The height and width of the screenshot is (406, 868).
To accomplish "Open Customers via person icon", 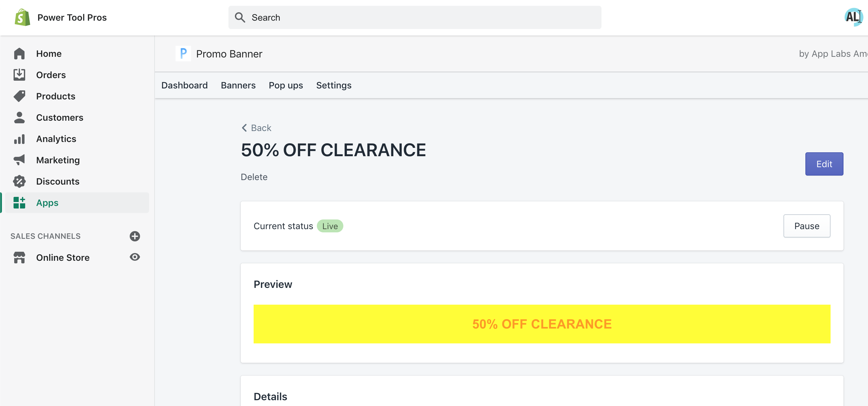I will coord(19,117).
